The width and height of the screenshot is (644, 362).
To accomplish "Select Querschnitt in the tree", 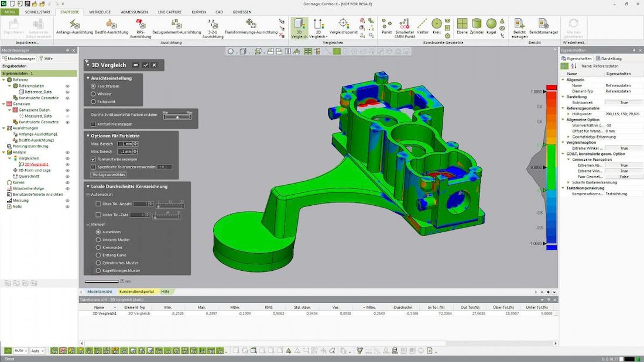I will 29,177.
